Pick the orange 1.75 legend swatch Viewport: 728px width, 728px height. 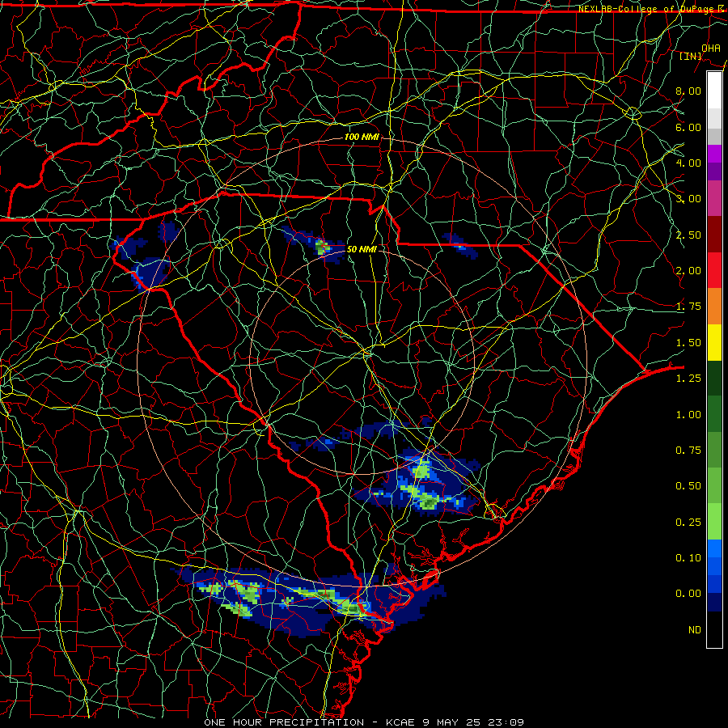(714, 307)
